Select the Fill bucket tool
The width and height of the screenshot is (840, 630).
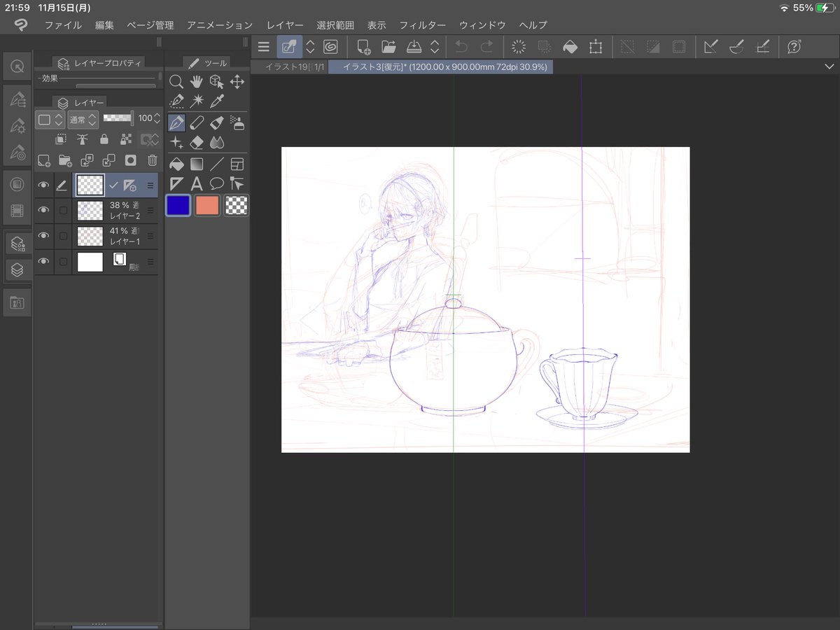coord(176,164)
